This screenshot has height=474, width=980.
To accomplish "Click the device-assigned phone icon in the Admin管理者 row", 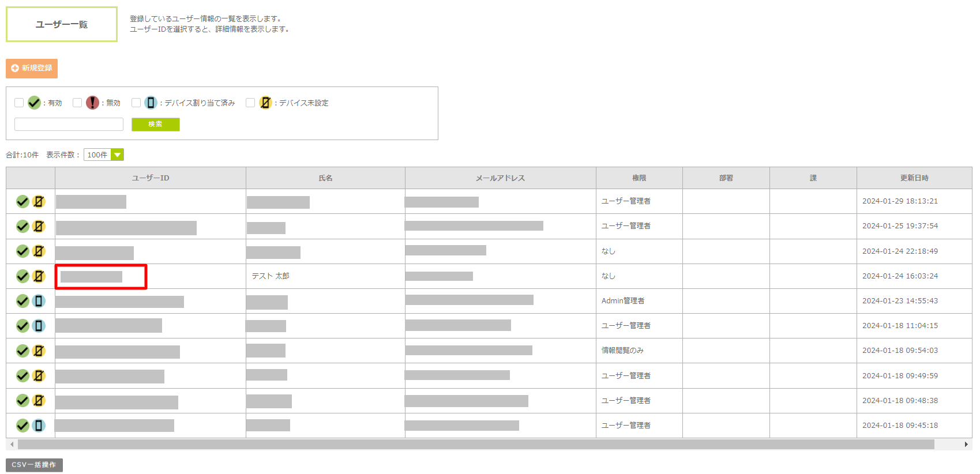I will pos(39,301).
